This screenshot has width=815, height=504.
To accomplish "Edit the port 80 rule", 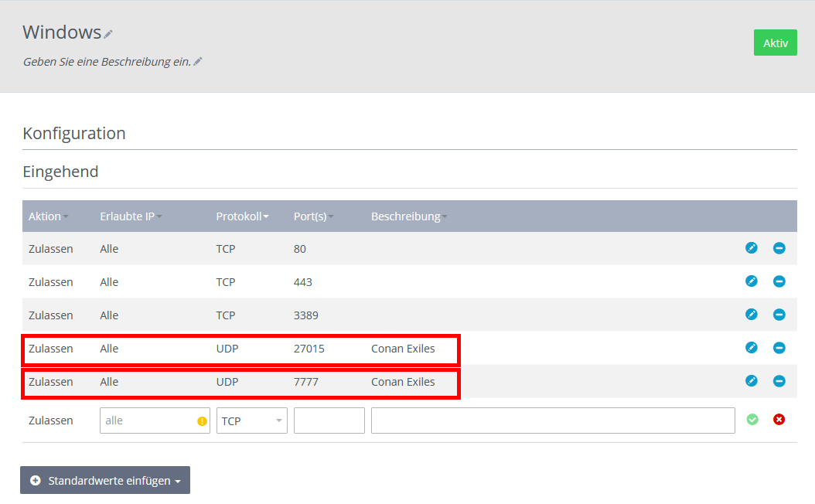I will [751, 248].
